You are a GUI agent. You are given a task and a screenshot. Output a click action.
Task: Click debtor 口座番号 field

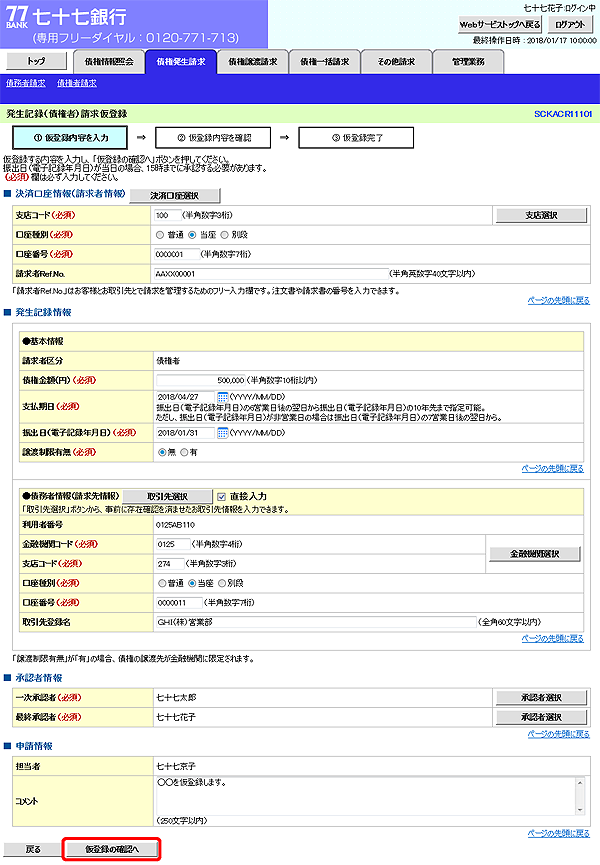pyautogui.click(x=179, y=603)
